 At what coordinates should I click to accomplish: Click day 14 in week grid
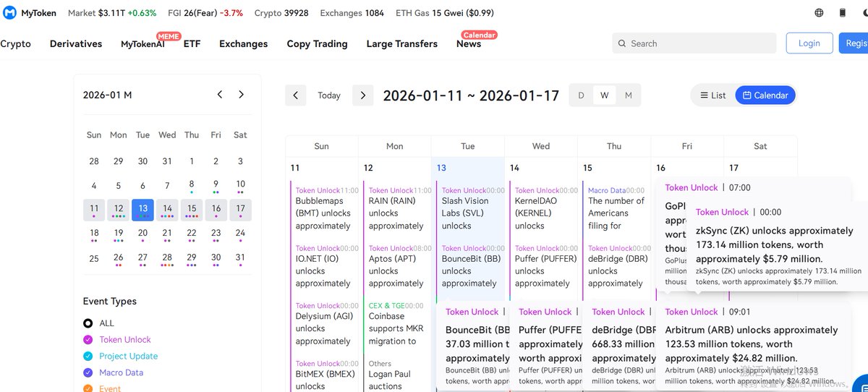point(514,168)
